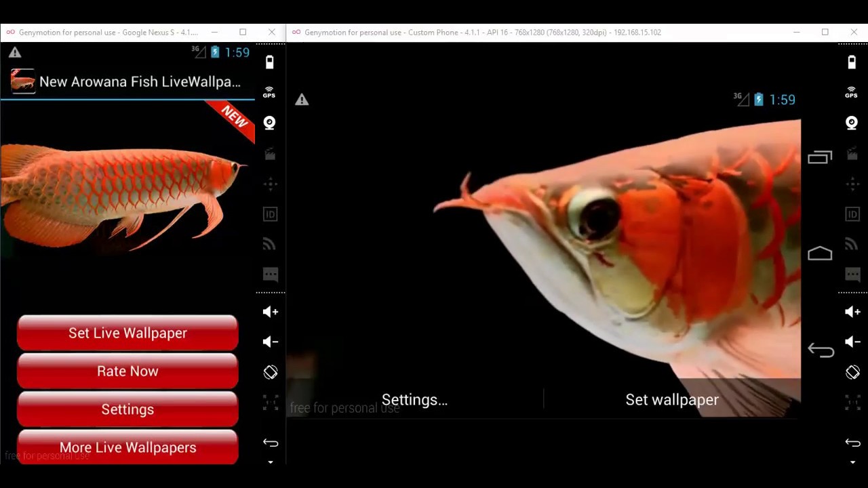Tap Set wallpaper in the preview screen
This screenshot has height=488, width=868.
(x=671, y=400)
